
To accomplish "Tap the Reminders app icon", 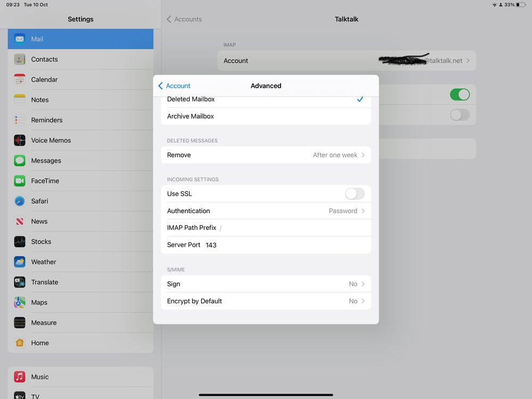I will (20, 120).
